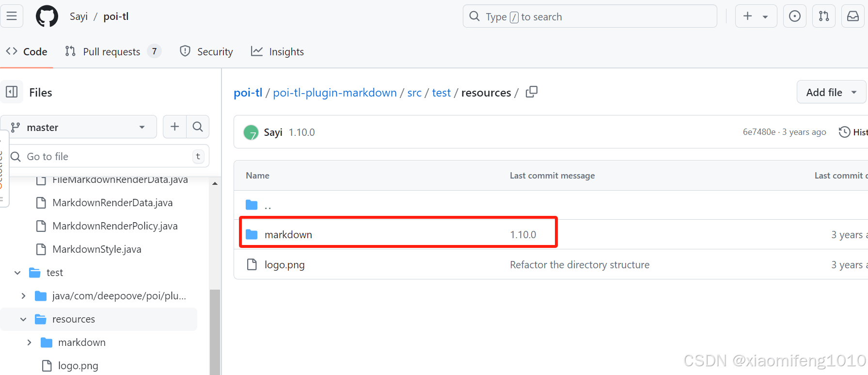Select the markdown folder in tree

click(x=82, y=342)
